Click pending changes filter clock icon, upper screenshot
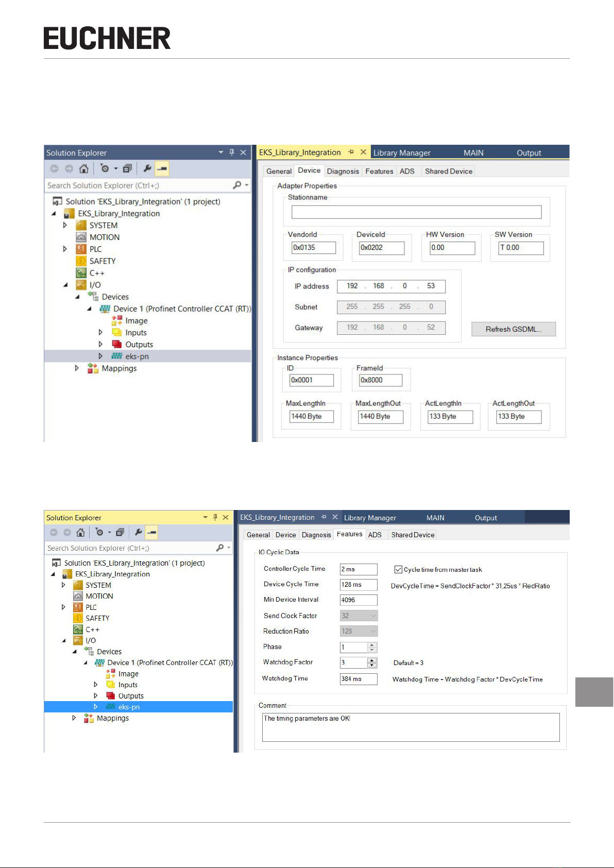This screenshot has width=614, height=868. click(105, 168)
